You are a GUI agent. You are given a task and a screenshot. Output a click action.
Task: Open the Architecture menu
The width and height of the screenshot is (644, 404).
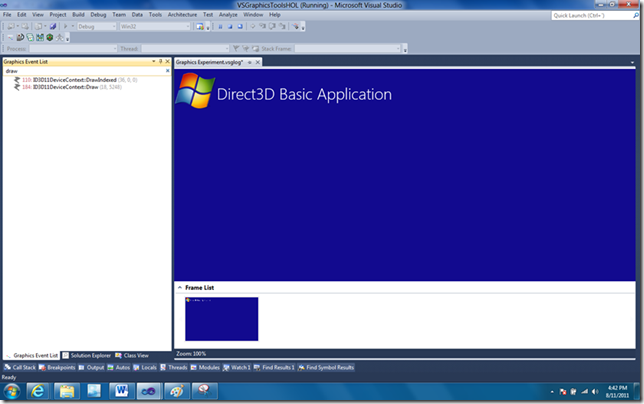182,14
